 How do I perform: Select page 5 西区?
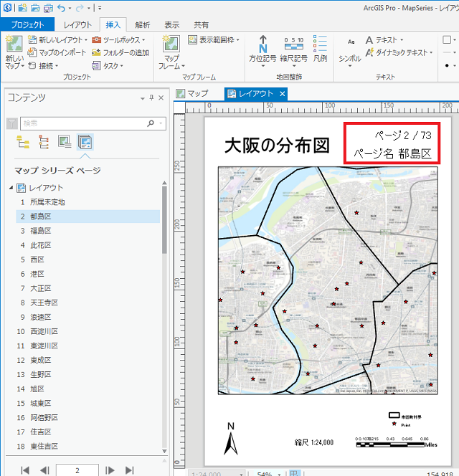(x=87, y=260)
